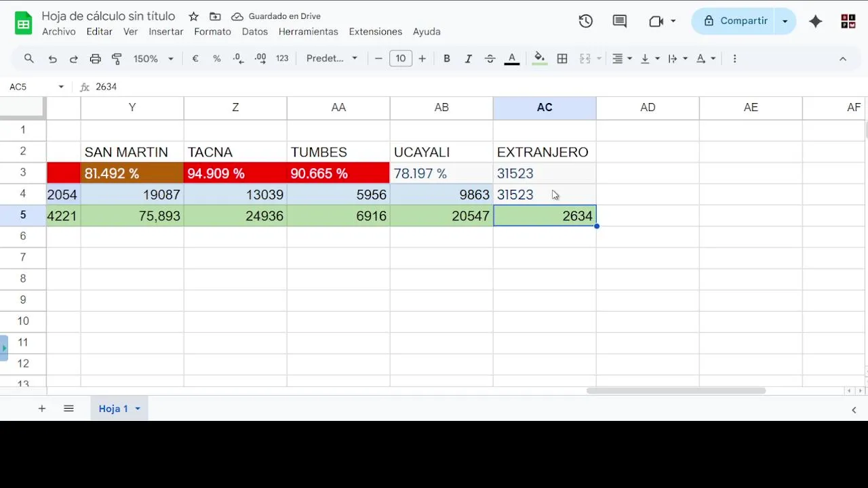Open video call options arrow
Image resolution: width=868 pixels, height=488 pixels.
(673, 21)
